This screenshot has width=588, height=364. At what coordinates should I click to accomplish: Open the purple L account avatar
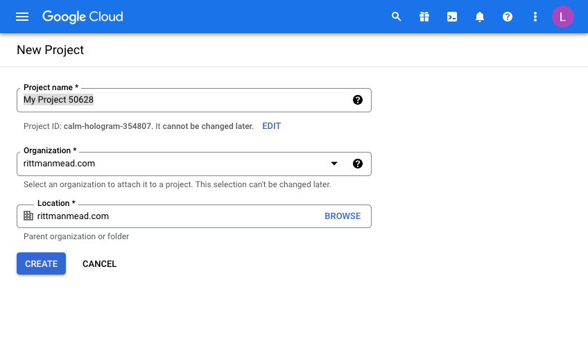pos(562,17)
